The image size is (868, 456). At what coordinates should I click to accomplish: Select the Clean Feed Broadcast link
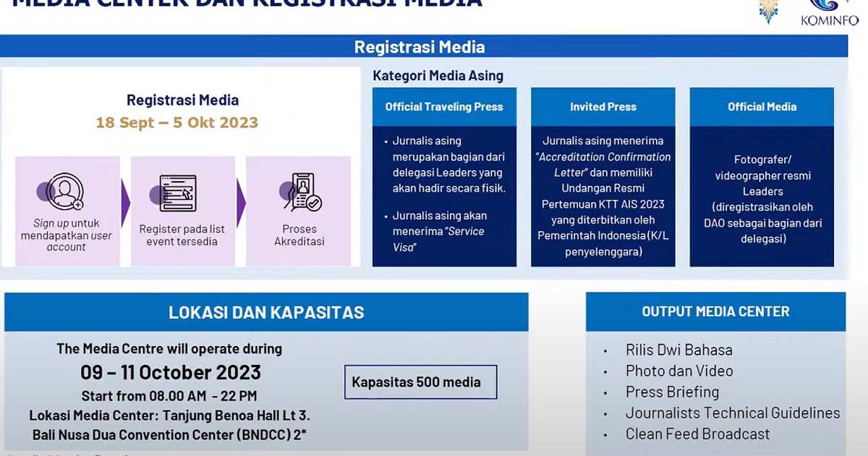click(698, 434)
